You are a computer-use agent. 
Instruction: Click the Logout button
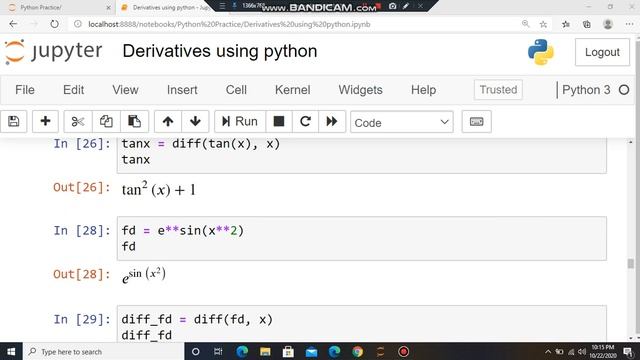(602, 52)
